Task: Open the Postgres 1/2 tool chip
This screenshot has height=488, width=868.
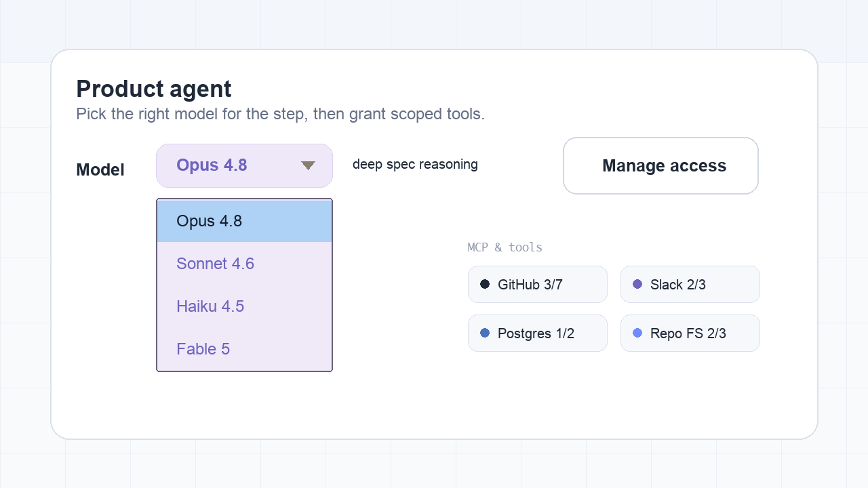Action: click(x=538, y=333)
